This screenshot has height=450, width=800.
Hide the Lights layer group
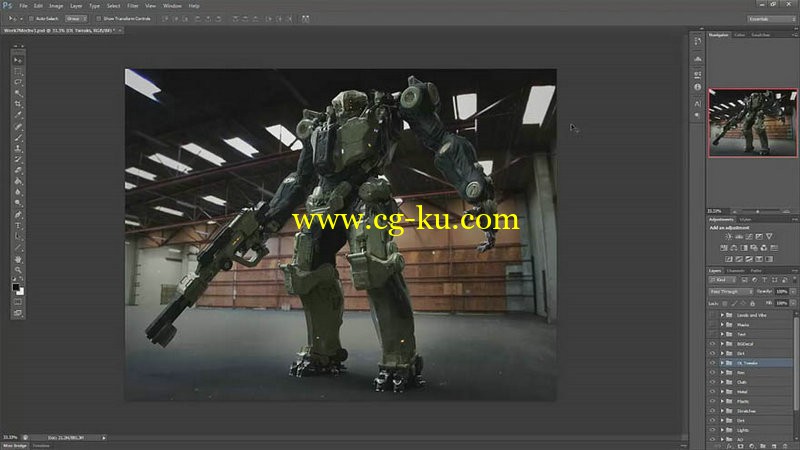(x=712, y=430)
